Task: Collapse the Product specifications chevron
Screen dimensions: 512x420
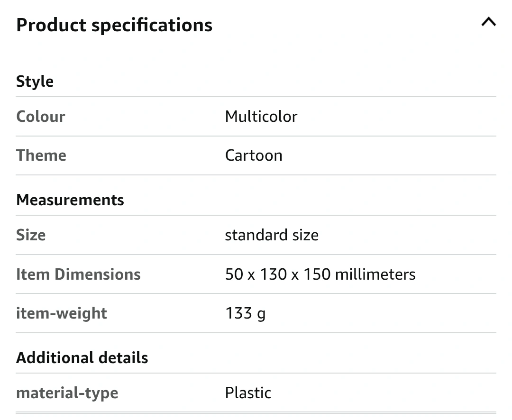Action: coord(488,22)
